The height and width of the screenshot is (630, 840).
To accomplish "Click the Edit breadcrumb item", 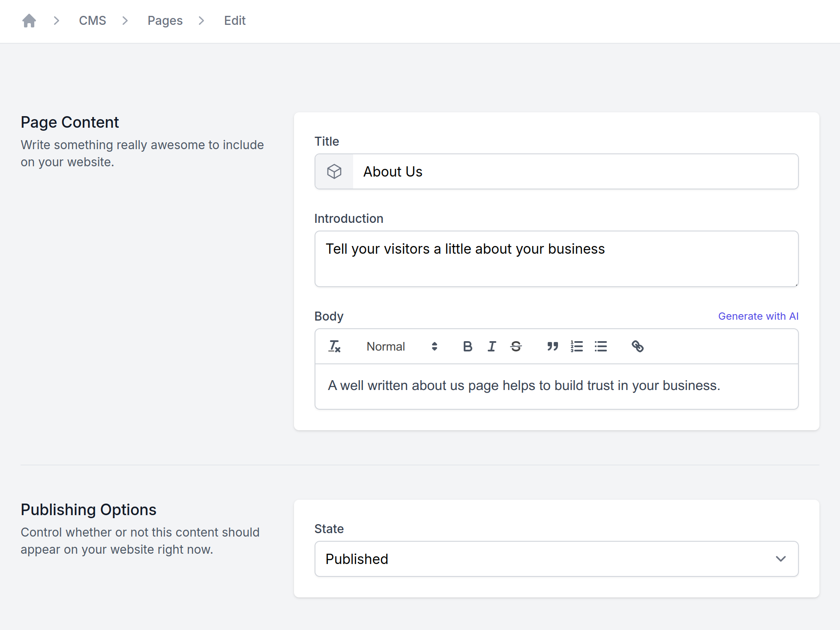I will (235, 21).
